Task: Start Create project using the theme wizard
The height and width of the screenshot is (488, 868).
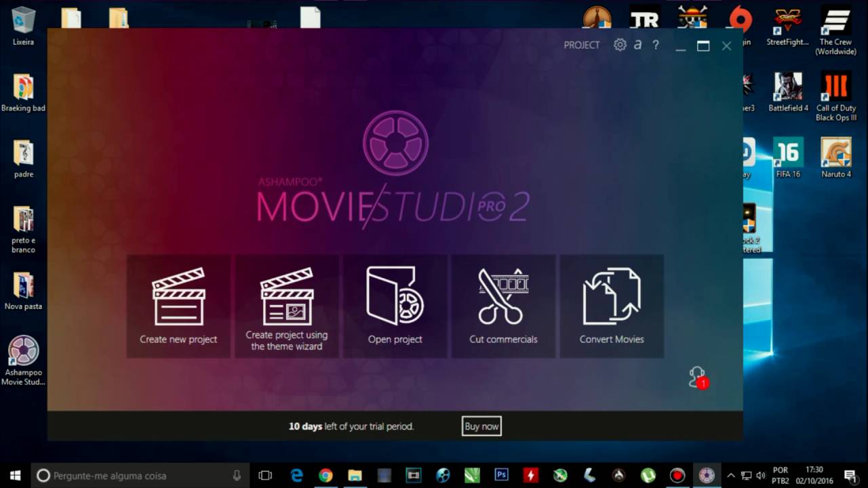Action: click(287, 306)
